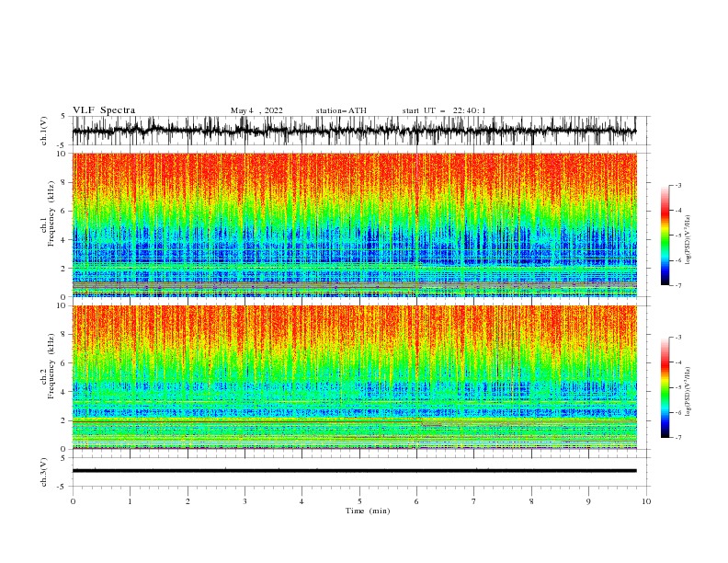Image resolution: width=728 pixels, height=563 pixels.
Task: Click the 'ch.1(V)' waveform axis label
Action: [44, 131]
